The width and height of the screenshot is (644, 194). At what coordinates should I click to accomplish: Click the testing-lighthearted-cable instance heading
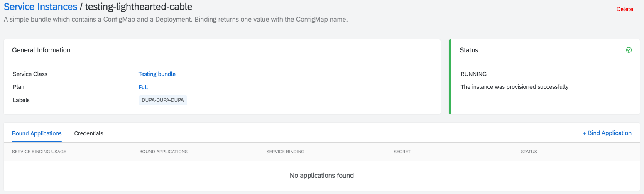139,7
